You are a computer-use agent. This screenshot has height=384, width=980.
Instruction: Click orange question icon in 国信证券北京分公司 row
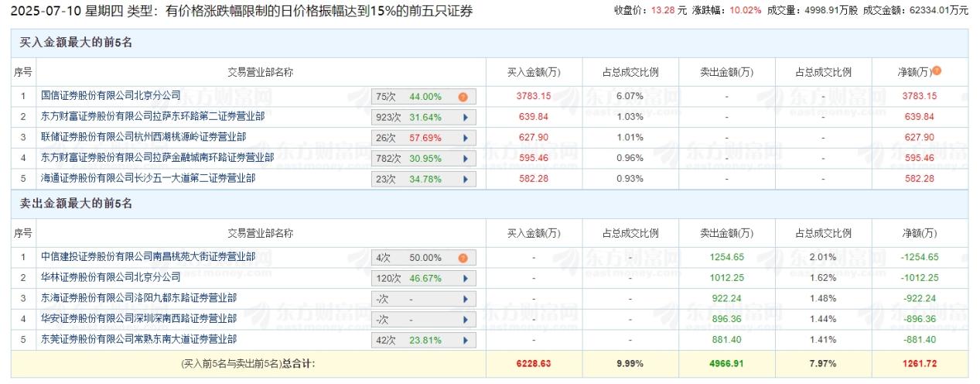pos(463,97)
